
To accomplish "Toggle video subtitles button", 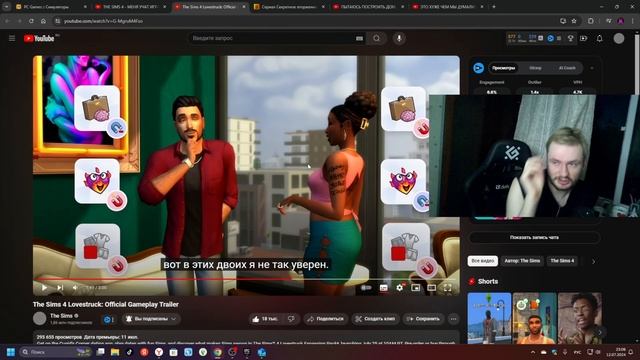I will coord(384,288).
